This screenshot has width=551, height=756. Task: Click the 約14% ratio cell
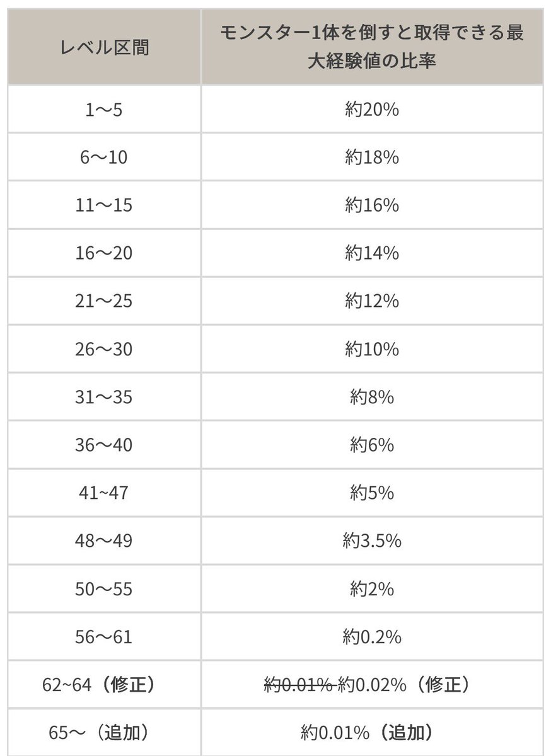(372, 253)
